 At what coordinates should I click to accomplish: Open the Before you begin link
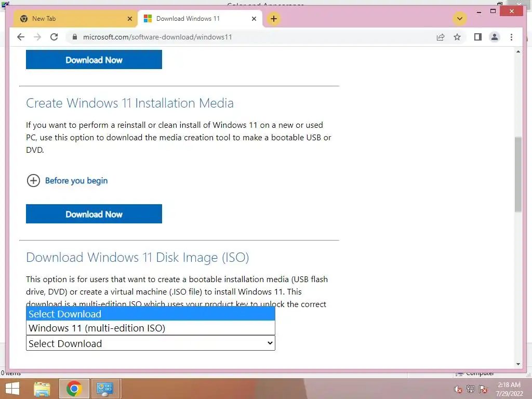(x=76, y=180)
